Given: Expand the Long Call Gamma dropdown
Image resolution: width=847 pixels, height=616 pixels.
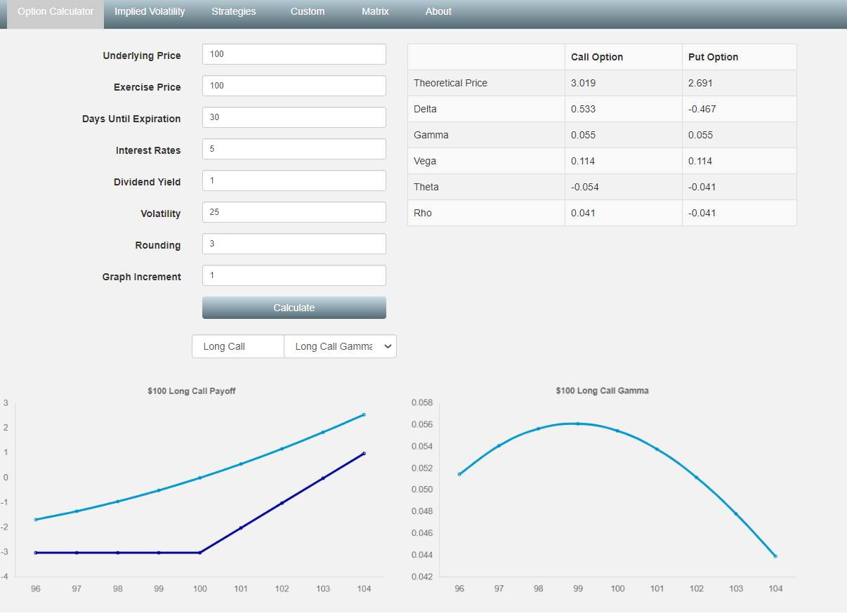Looking at the screenshot, I should tap(340, 346).
